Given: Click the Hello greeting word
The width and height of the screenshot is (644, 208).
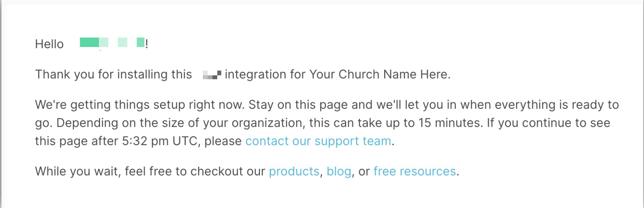Looking at the screenshot, I should pyautogui.click(x=49, y=44).
